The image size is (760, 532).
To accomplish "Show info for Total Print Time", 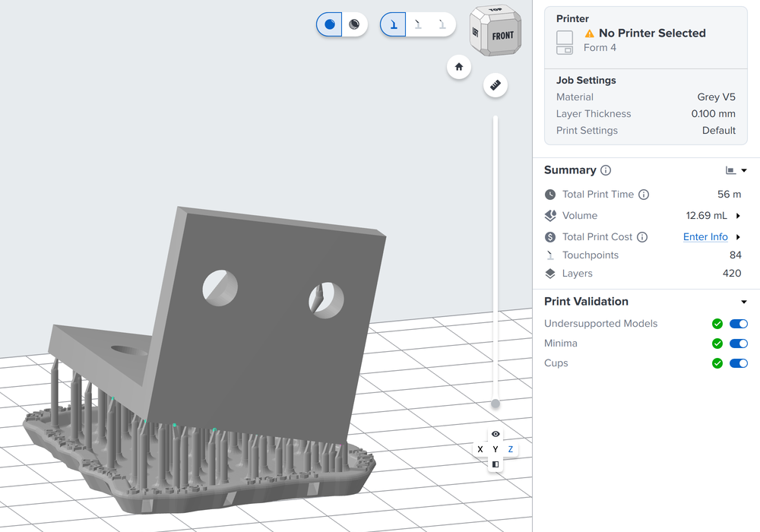I will tap(643, 195).
